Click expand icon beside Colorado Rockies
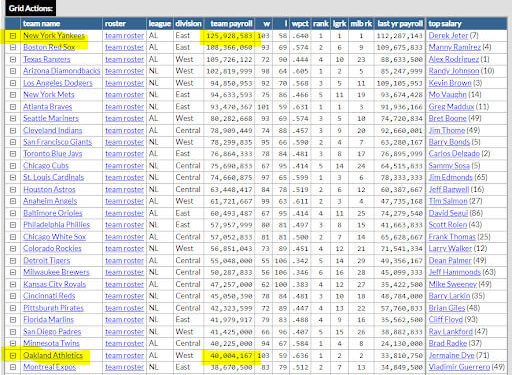This screenshot has width=512, height=375. (x=13, y=249)
